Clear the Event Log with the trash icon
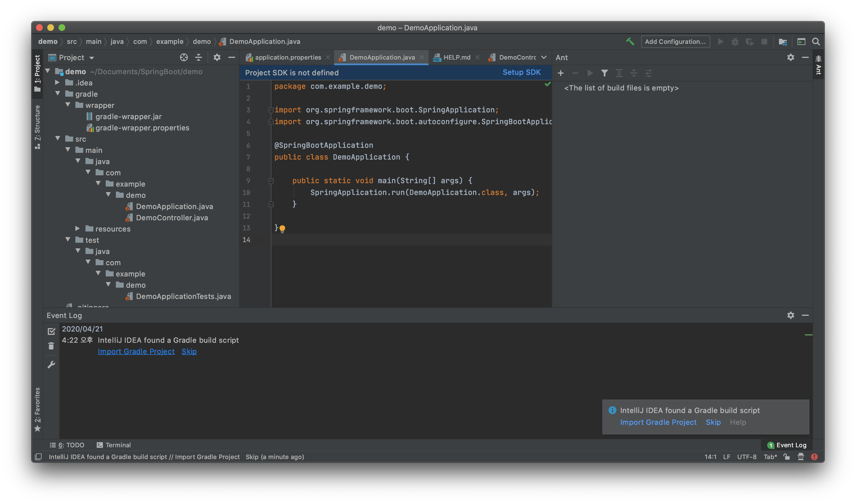This screenshot has width=856, height=504. (51, 346)
